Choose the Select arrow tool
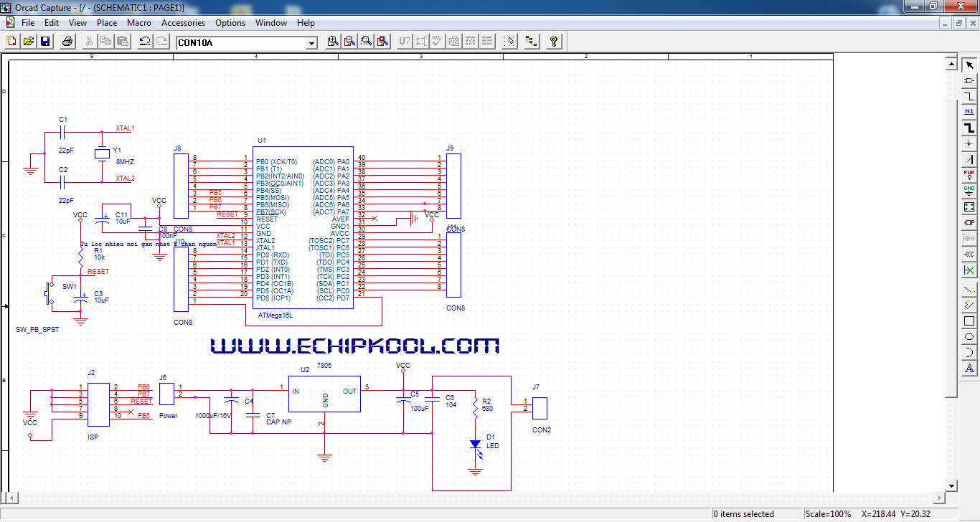The image size is (980, 522). (969, 65)
